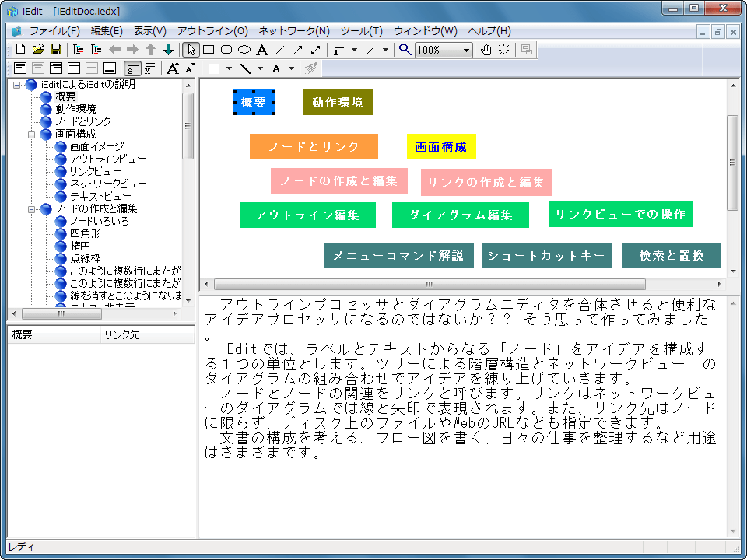Select the rounded rectangle node tool
Viewport: 747px width, 560px height.
pos(226,50)
